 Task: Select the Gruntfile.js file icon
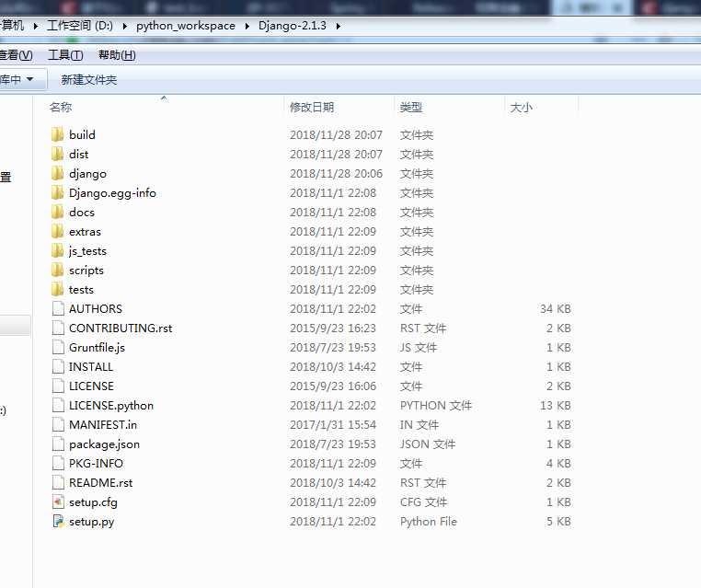(x=58, y=347)
